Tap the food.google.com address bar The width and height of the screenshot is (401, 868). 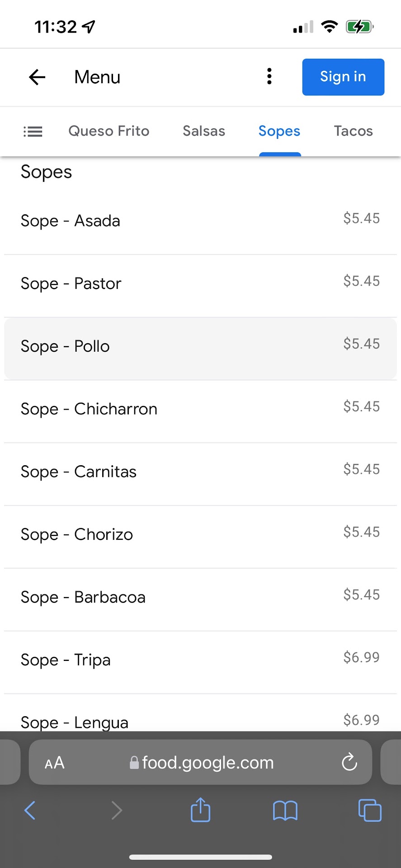pos(207,763)
